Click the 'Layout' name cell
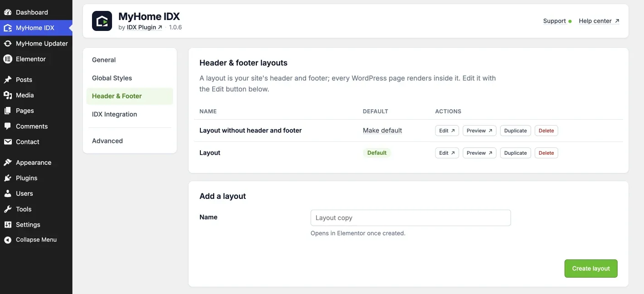The width and height of the screenshot is (644, 294). pos(210,153)
